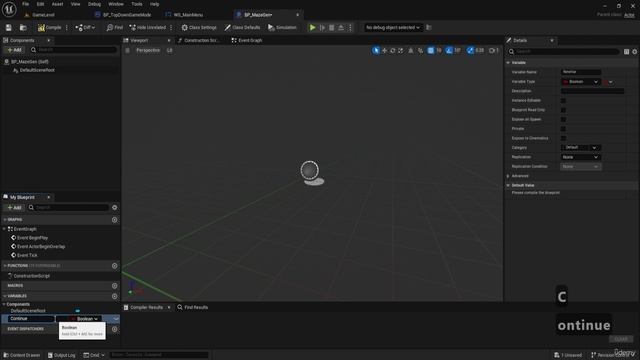This screenshot has height=360, width=640.
Task: Open the Lit view mode dropdown
Action: pyautogui.click(x=169, y=50)
